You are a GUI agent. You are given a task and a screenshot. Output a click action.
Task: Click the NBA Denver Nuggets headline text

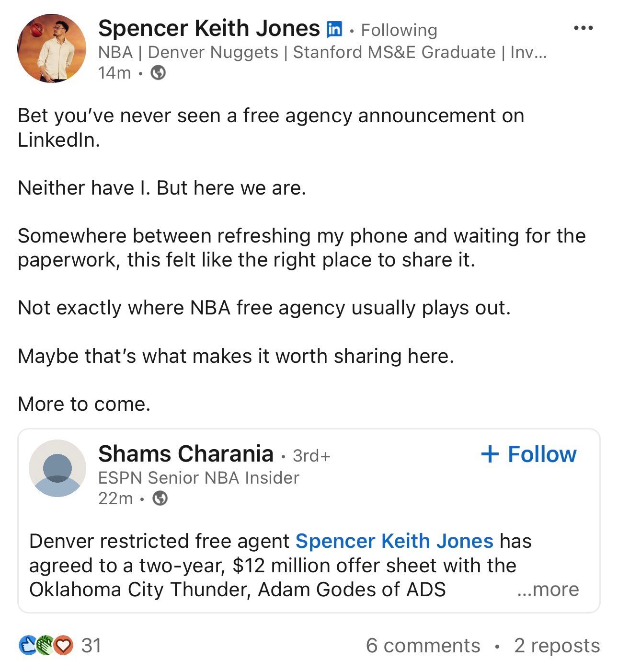click(322, 52)
